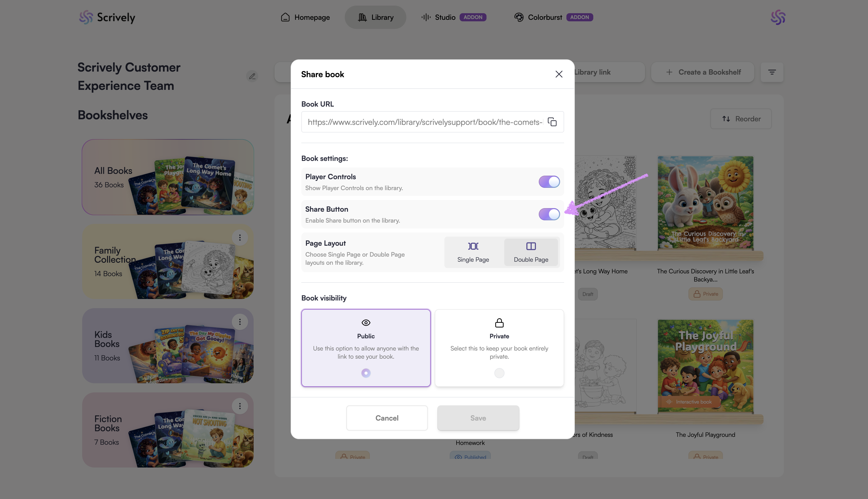Click the Scrively profile logo at top right
Image resolution: width=868 pixels, height=499 pixels.
tap(778, 17)
